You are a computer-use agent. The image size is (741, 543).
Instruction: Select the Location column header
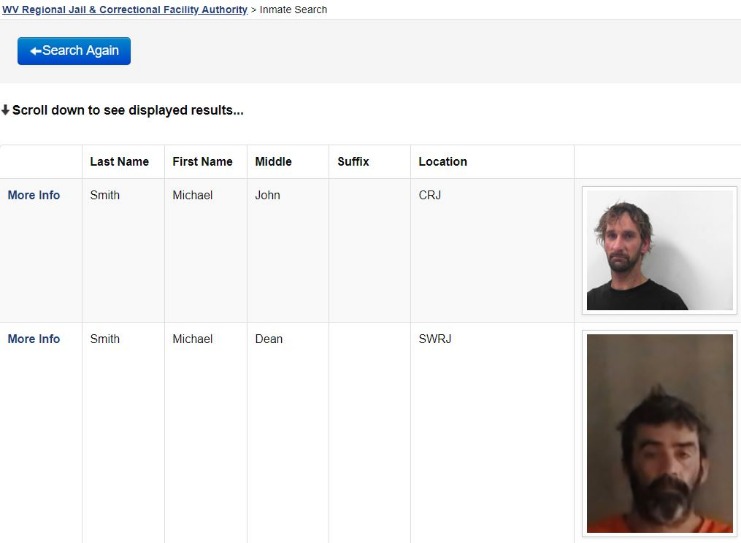pyautogui.click(x=442, y=162)
